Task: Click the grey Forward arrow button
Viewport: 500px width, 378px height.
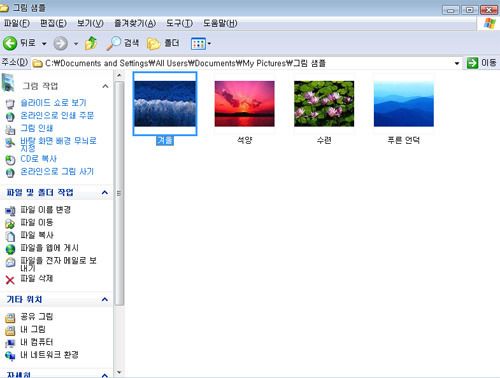Action: click(x=60, y=43)
